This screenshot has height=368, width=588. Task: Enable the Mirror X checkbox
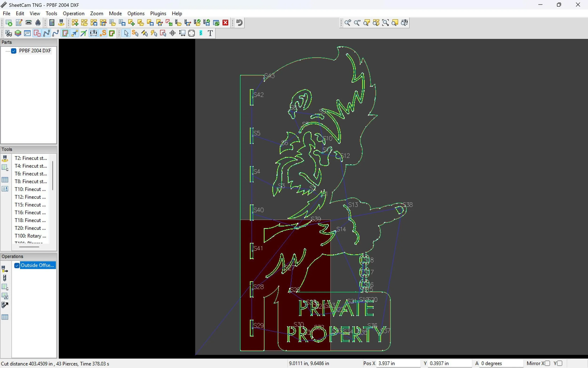pyautogui.click(x=547, y=363)
